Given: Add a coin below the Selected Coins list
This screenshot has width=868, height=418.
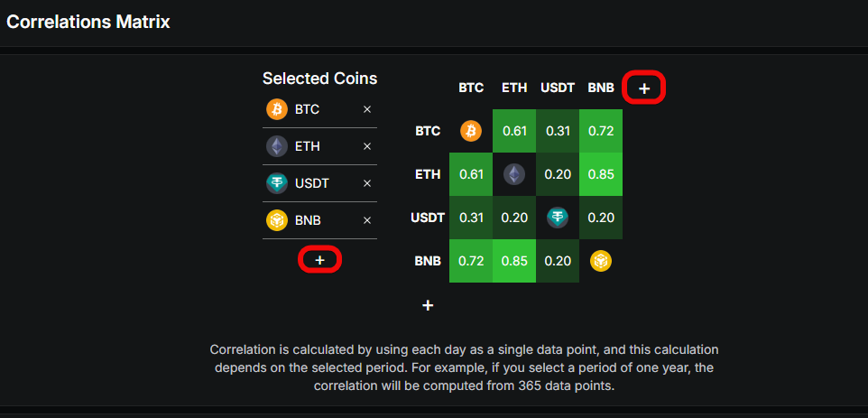Looking at the screenshot, I should (319, 260).
